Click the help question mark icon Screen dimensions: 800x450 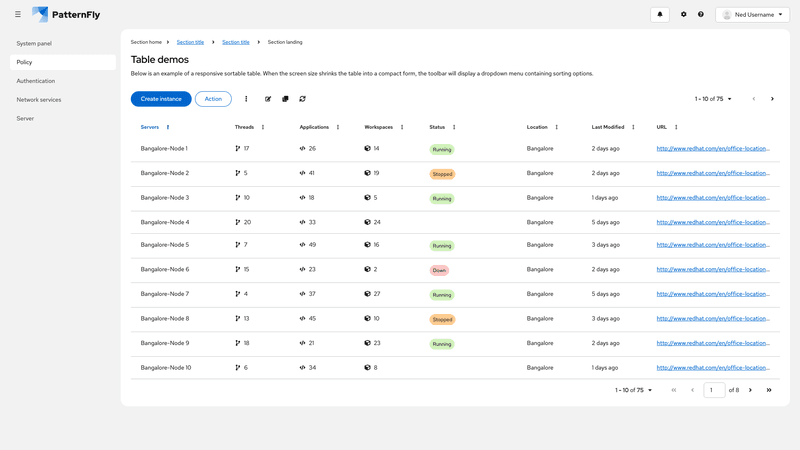click(x=701, y=15)
